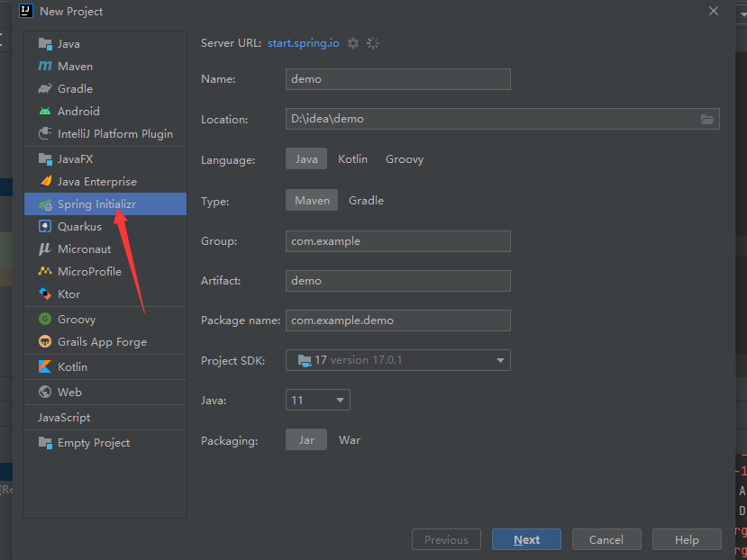Image resolution: width=747 pixels, height=560 pixels.
Task: Select Groovy as the language option
Action: click(x=405, y=159)
